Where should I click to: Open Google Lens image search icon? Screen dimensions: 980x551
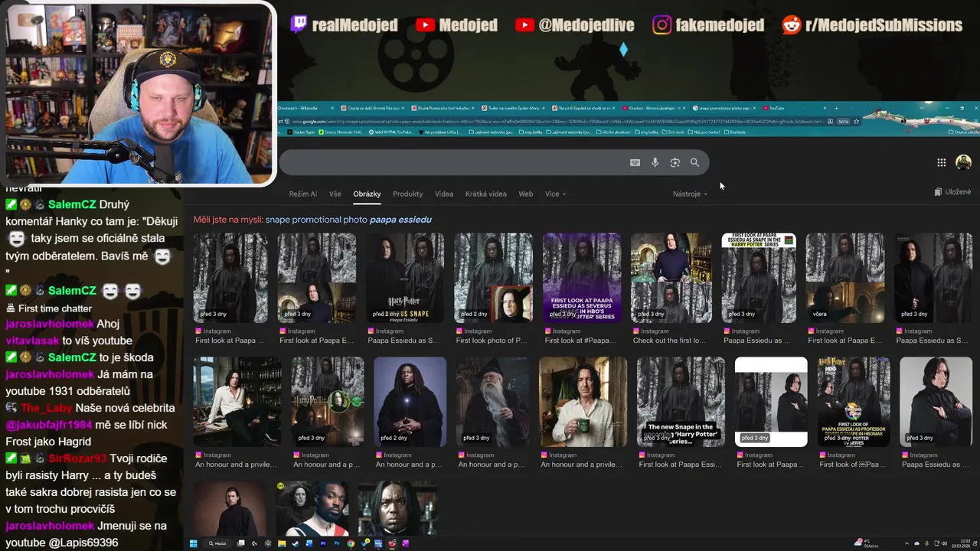point(675,162)
